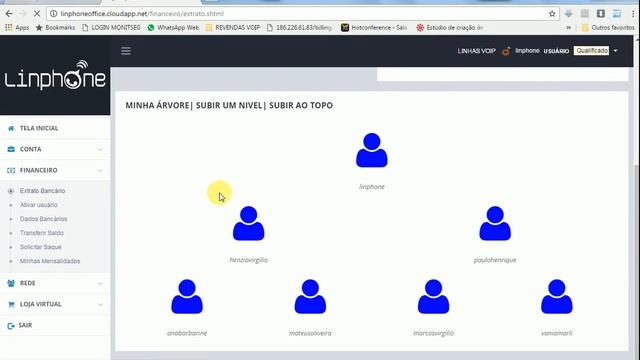
Task: Open Transferir Saldo submenu item
Action: coord(42,233)
